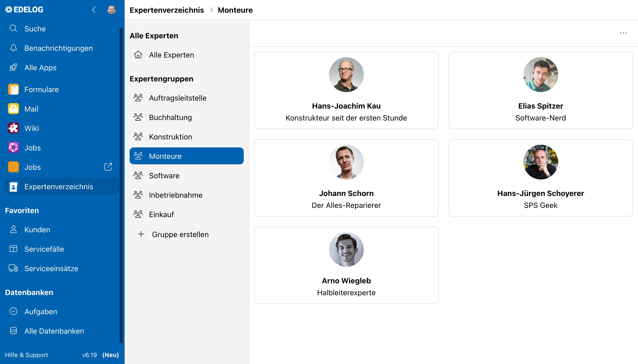638x364 pixels.
Task: Click the Monteure breadcrumb title
Action: pos(235,10)
